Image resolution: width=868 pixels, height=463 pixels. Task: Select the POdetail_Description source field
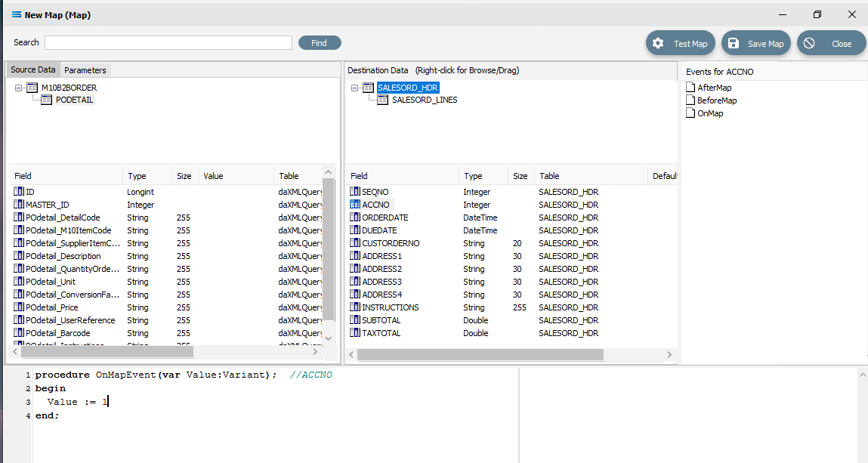[x=63, y=256]
